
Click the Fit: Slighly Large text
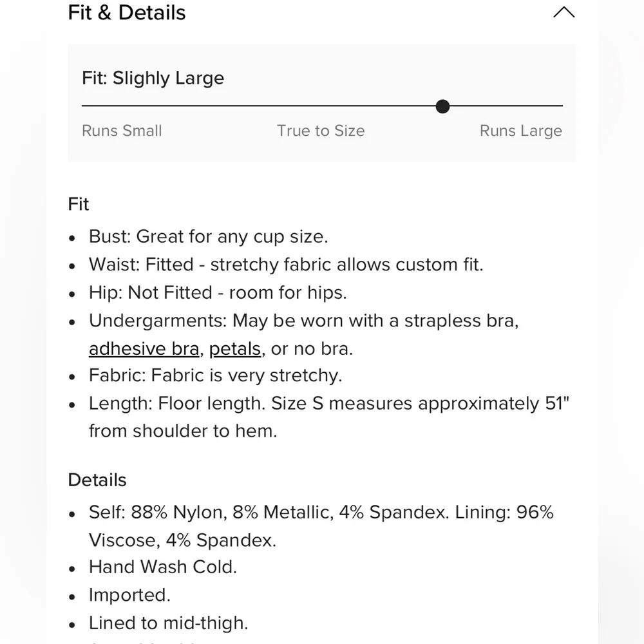coord(153,78)
